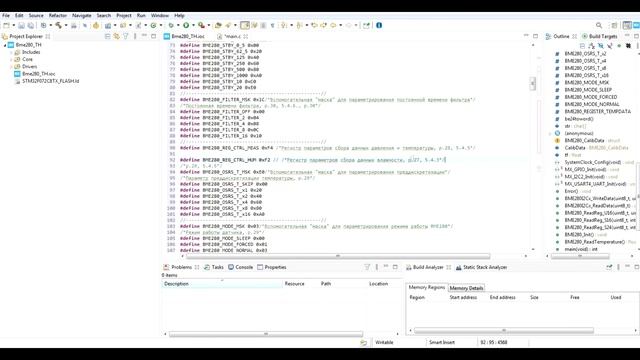Click the hammer Build icon
The height and width of the screenshot is (360, 640).
(58, 25)
